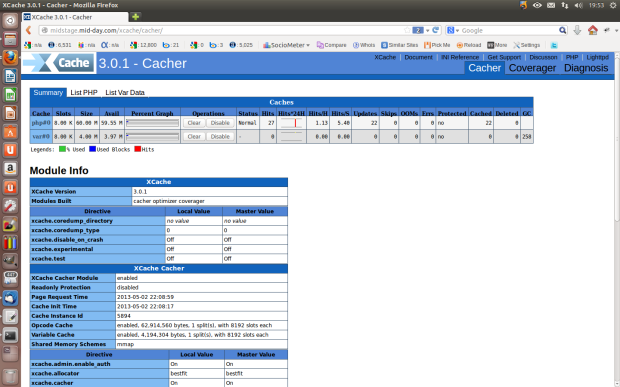Open Similar Sites from the toolbar

click(399, 45)
